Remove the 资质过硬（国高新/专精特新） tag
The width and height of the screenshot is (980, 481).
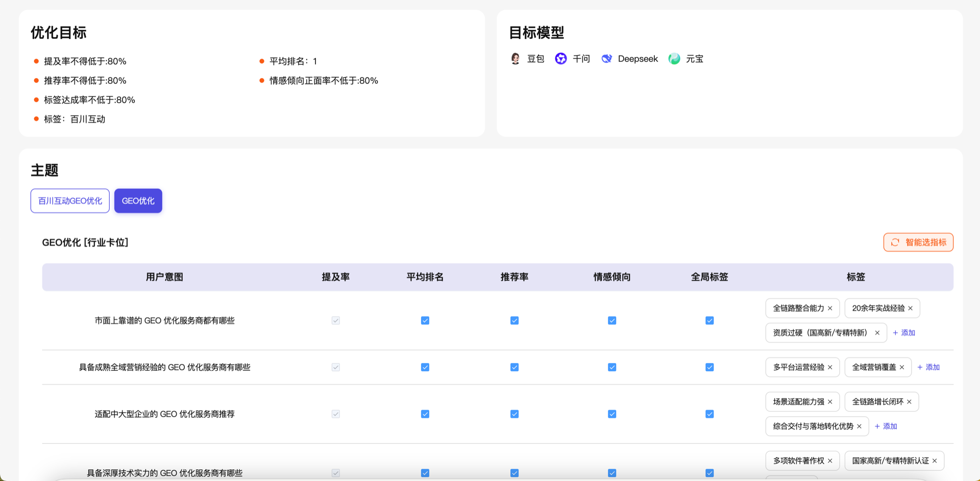coord(877,333)
